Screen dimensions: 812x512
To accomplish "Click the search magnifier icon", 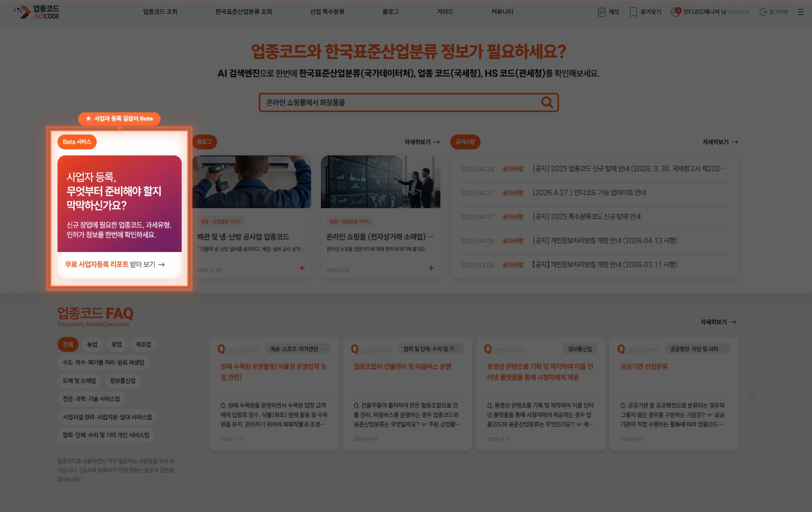I will 546,102.
